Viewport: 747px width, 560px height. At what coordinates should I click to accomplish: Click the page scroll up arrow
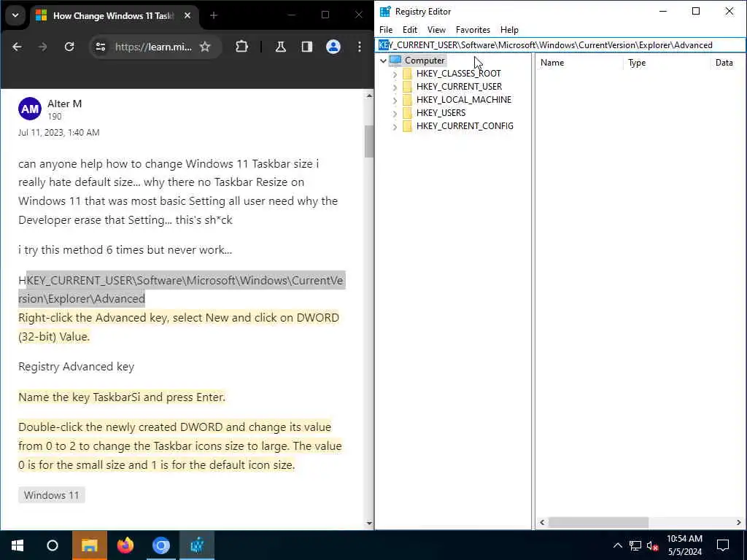point(369,96)
